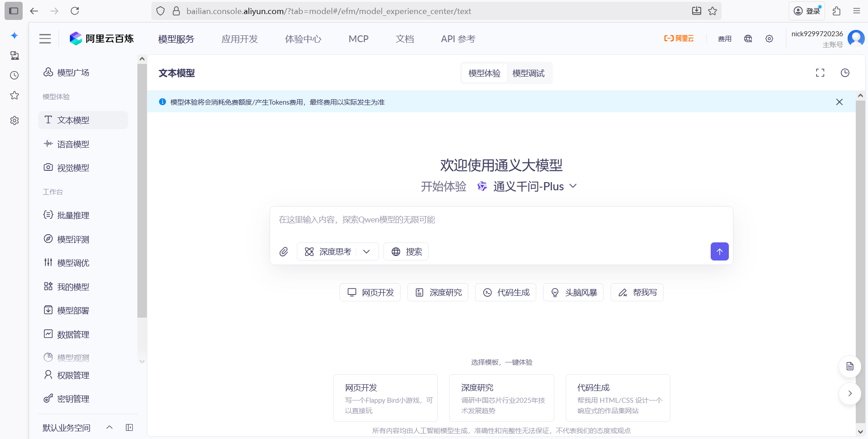Click the 深度研究 quick action button
The height and width of the screenshot is (439, 868).
click(x=438, y=292)
